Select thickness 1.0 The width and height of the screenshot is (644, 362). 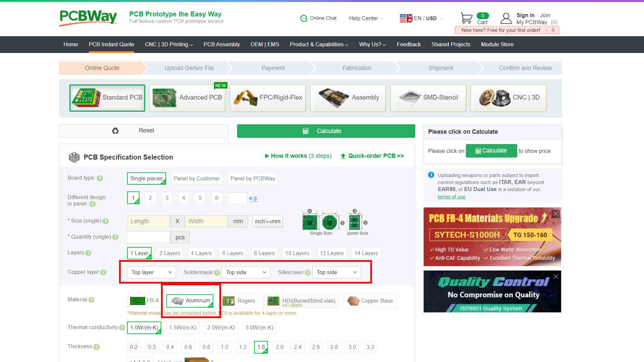224,347
